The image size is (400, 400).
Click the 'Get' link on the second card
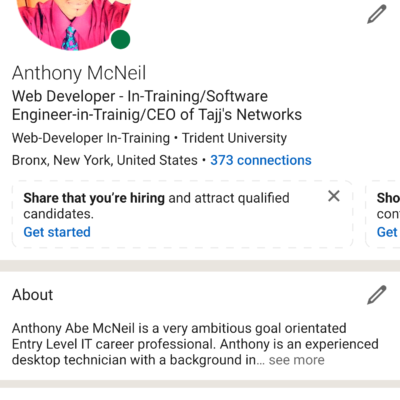[x=387, y=232]
